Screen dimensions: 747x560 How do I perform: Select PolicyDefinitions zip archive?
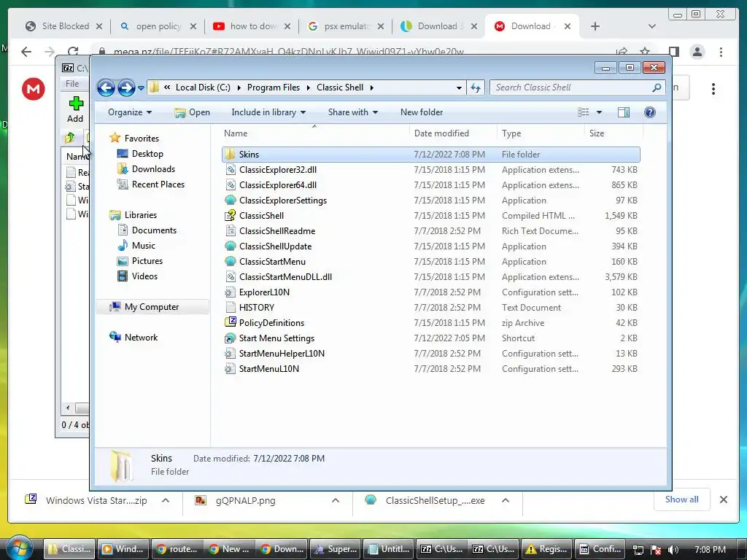tap(430, 323)
